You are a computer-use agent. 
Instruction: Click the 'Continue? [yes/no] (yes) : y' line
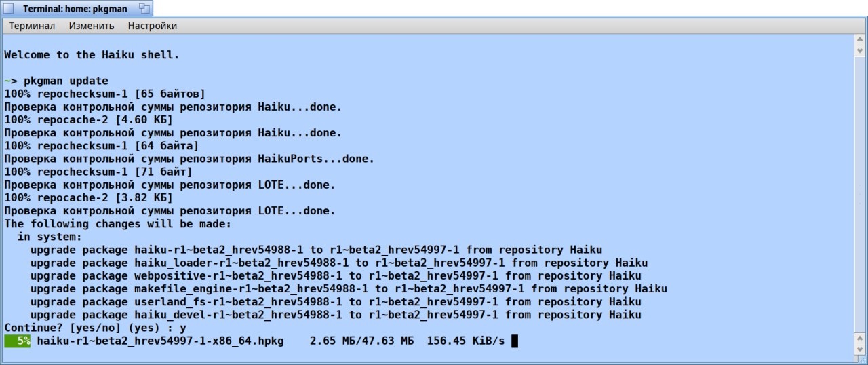point(95,328)
